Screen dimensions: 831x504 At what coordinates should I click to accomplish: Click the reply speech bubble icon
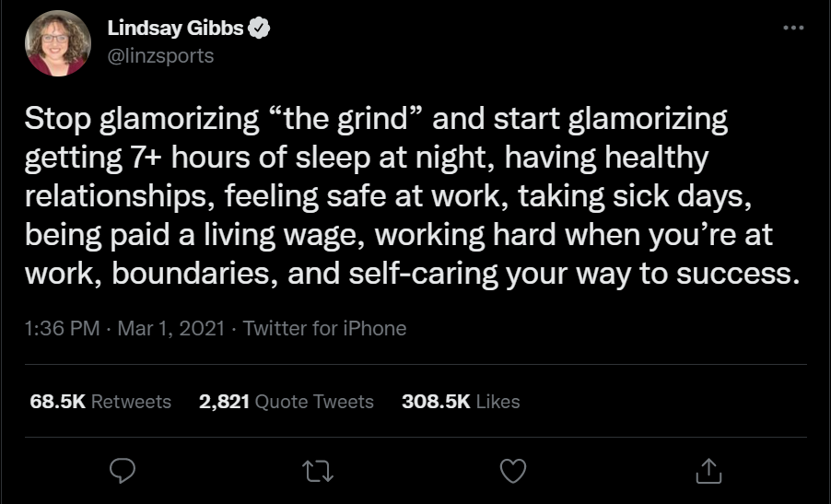pyautogui.click(x=123, y=471)
